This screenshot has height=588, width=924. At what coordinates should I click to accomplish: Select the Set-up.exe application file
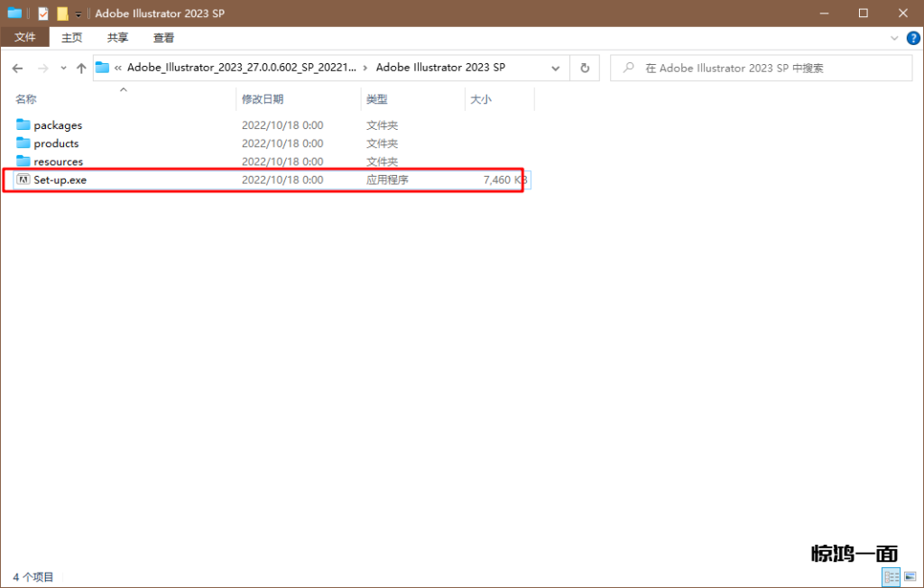tap(60, 180)
